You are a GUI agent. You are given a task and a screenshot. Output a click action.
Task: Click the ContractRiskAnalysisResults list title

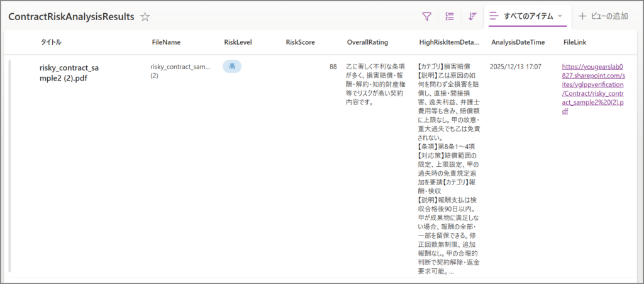pyautogui.click(x=71, y=17)
